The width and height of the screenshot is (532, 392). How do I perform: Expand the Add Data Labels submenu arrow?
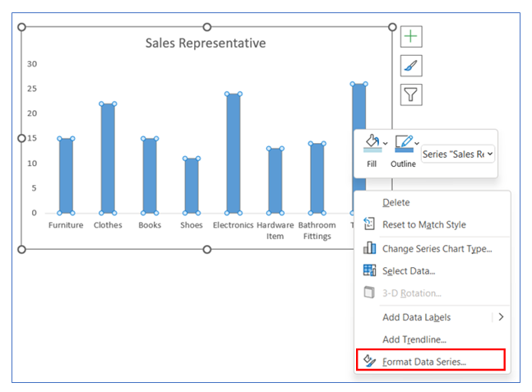501,317
